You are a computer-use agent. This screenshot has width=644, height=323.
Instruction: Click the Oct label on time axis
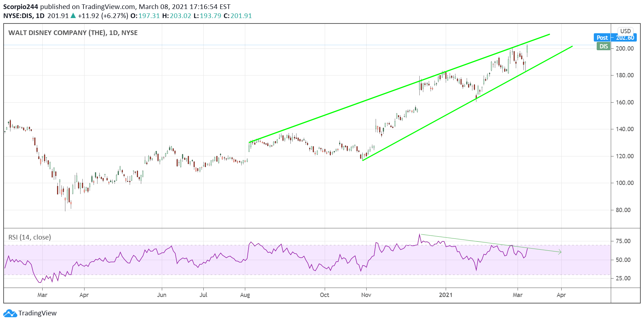coord(324,295)
